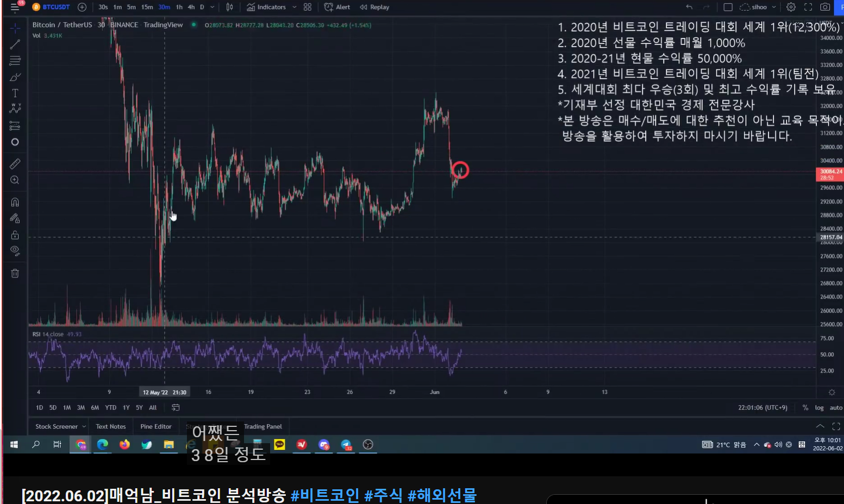
Task: Toggle magnet mode for drawings
Action: 15,202
